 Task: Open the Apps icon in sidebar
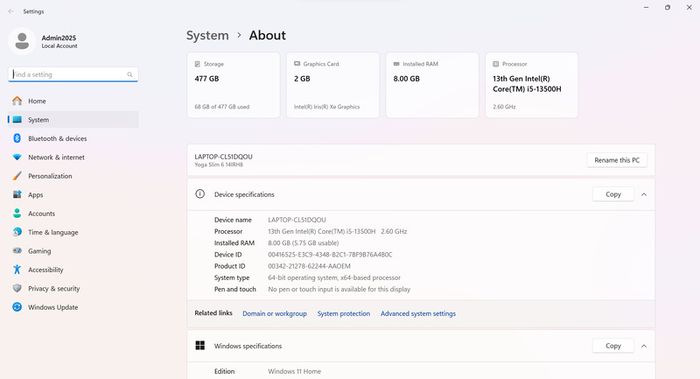[17, 195]
